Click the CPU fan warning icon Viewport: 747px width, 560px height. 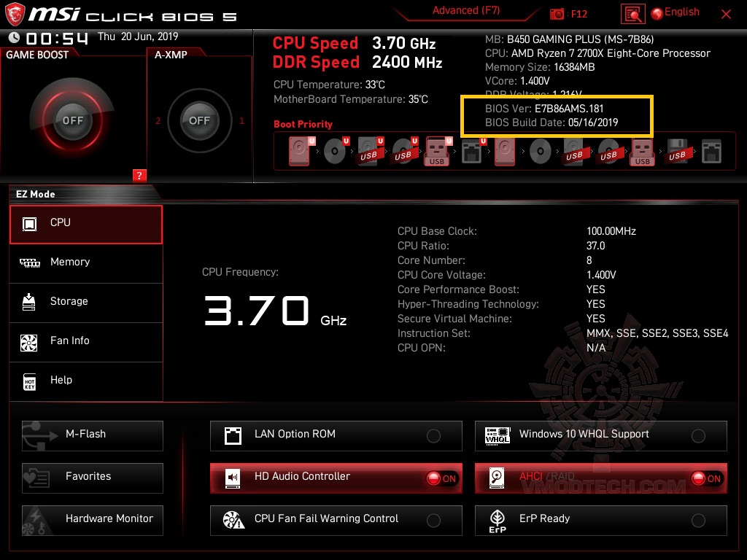point(233,520)
